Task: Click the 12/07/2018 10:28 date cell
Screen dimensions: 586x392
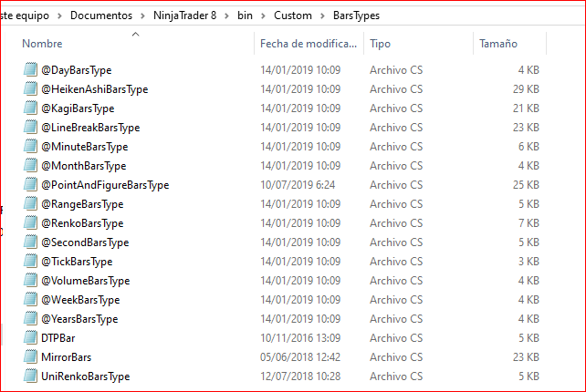Action: click(300, 377)
